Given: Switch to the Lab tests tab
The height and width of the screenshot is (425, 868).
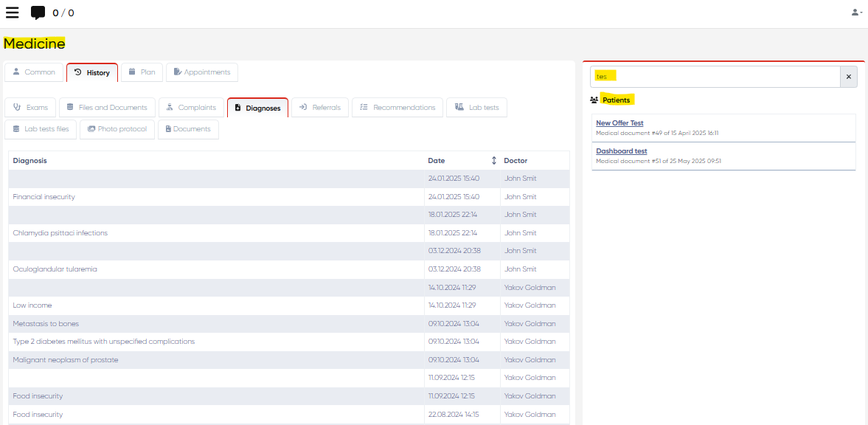Looking at the screenshot, I should 476,108.
